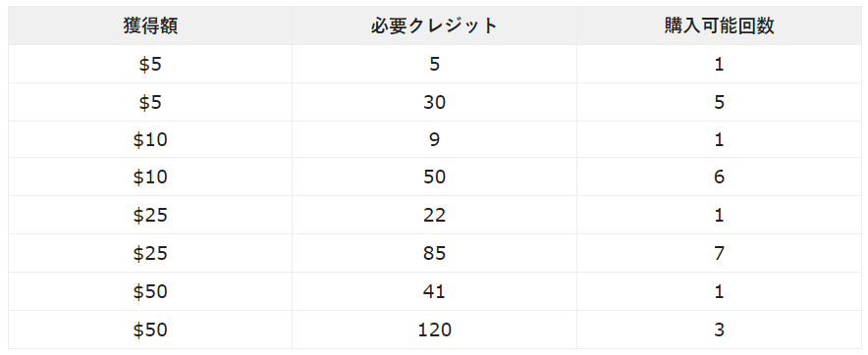Click the purchase count value 7

click(719, 253)
